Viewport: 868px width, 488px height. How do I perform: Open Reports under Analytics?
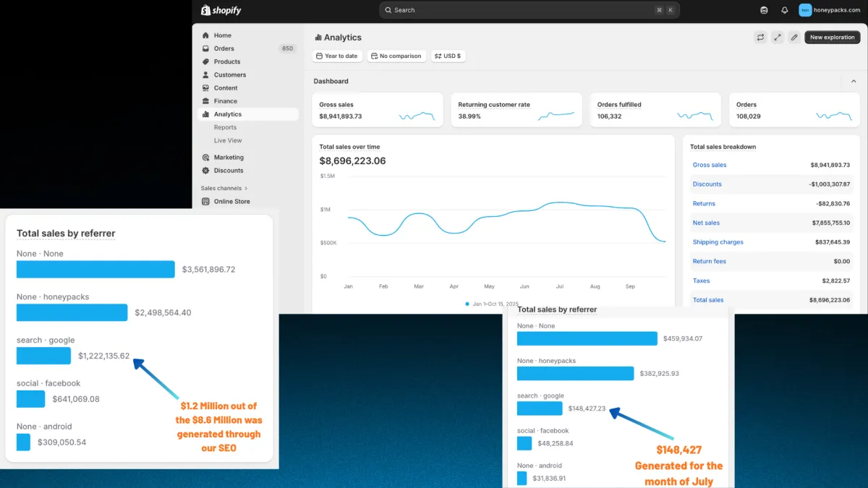[x=225, y=127]
